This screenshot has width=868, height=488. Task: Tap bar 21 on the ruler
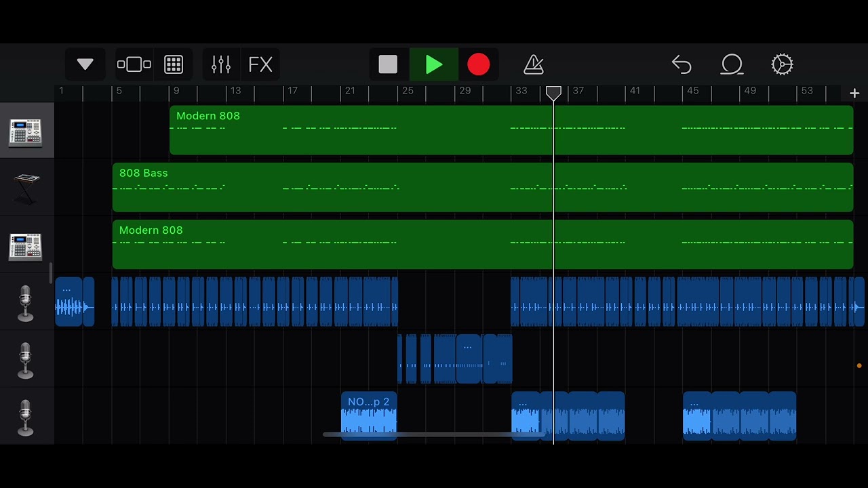pos(350,91)
